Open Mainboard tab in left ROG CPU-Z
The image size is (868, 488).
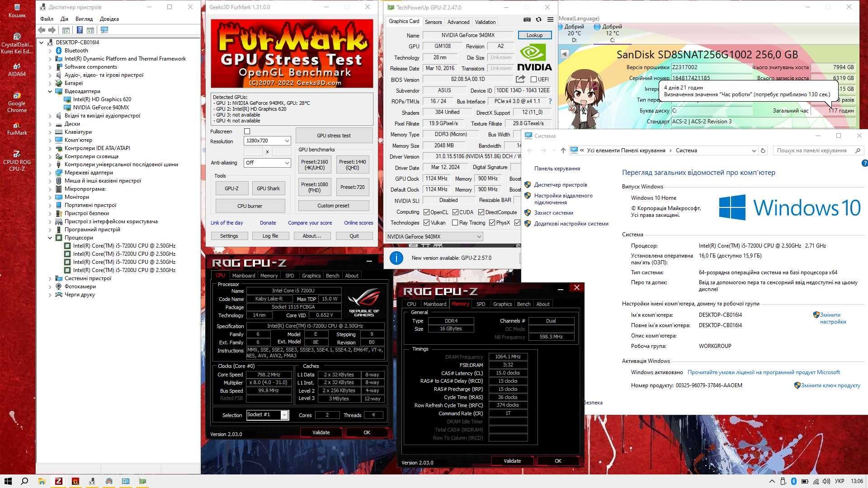pyautogui.click(x=244, y=276)
